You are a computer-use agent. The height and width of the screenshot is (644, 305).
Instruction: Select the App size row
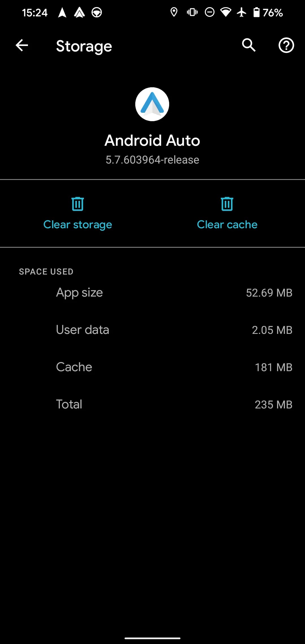click(x=152, y=293)
